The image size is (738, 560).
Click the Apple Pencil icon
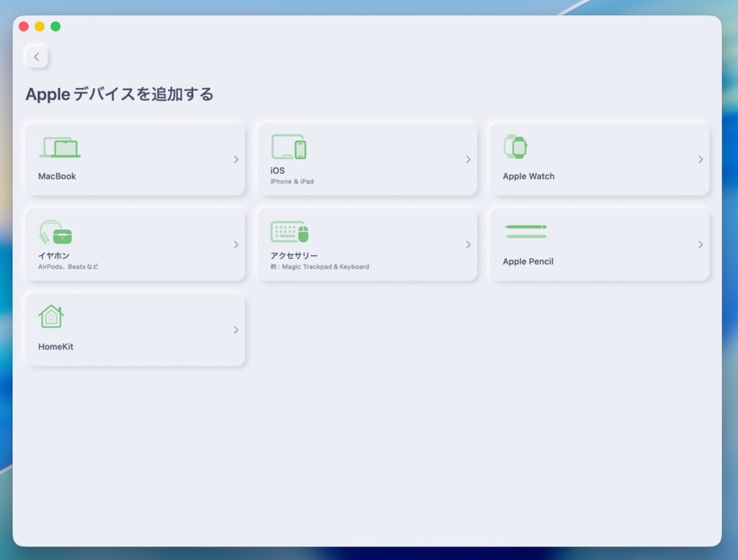click(525, 231)
